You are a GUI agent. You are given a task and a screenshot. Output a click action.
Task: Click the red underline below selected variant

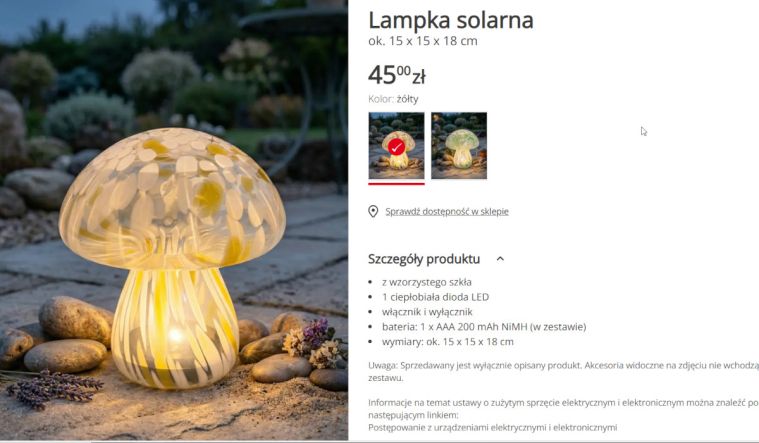coord(396,183)
